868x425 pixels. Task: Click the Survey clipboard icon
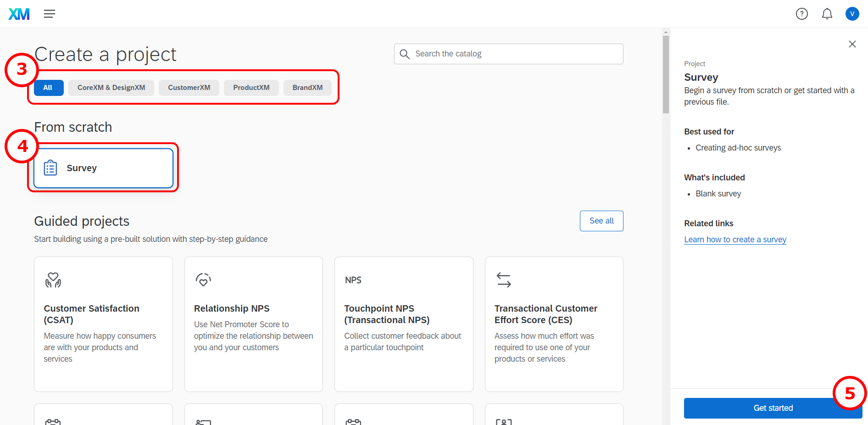50,168
